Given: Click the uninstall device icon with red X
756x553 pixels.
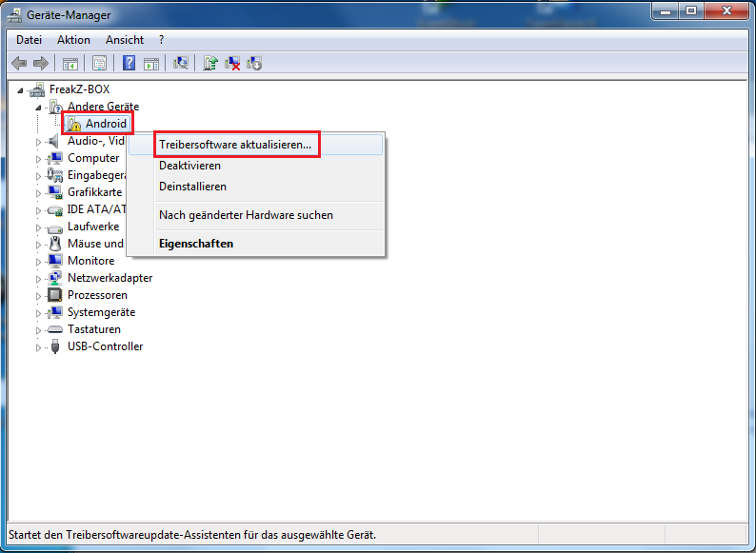Looking at the screenshot, I should tap(232, 63).
